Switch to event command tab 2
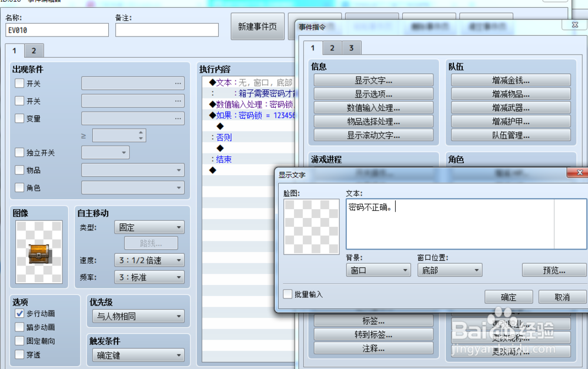Viewport: 588px width, 369px height. (332, 48)
